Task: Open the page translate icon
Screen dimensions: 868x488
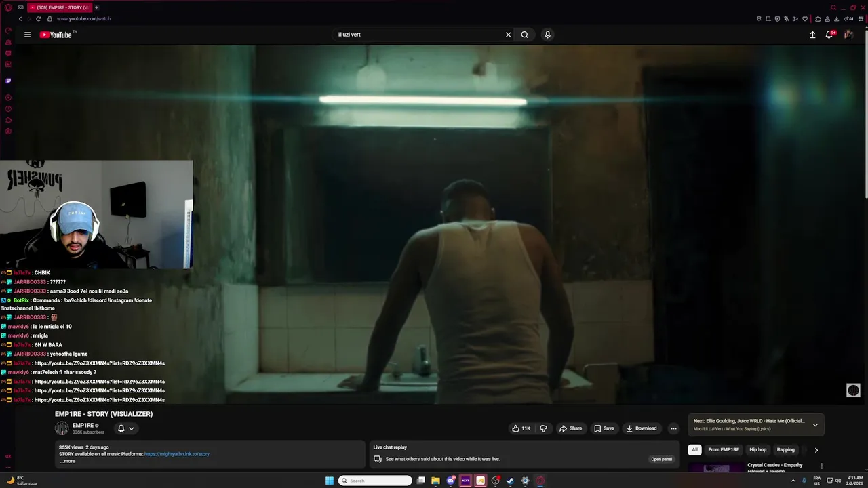Action: pos(787,19)
